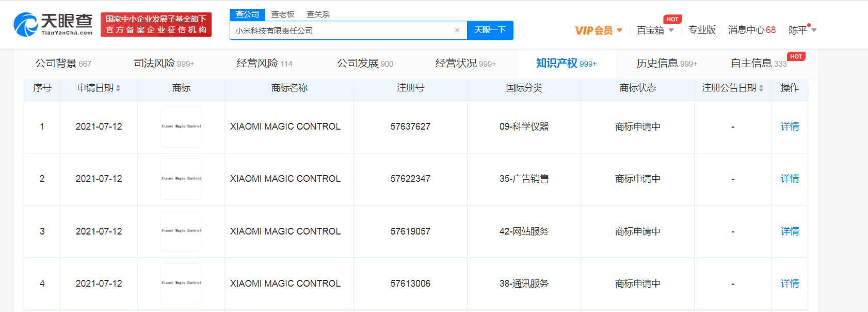Open the 历史信息 tab

tap(667, 64)
